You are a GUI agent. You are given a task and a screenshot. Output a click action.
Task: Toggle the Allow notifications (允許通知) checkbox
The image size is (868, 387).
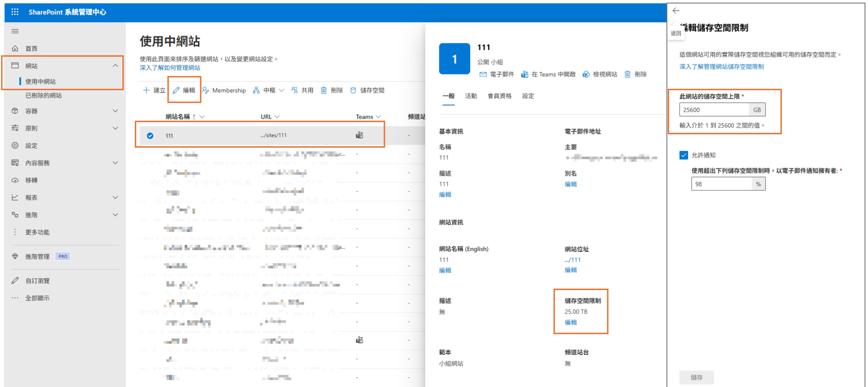coord(684,155)
